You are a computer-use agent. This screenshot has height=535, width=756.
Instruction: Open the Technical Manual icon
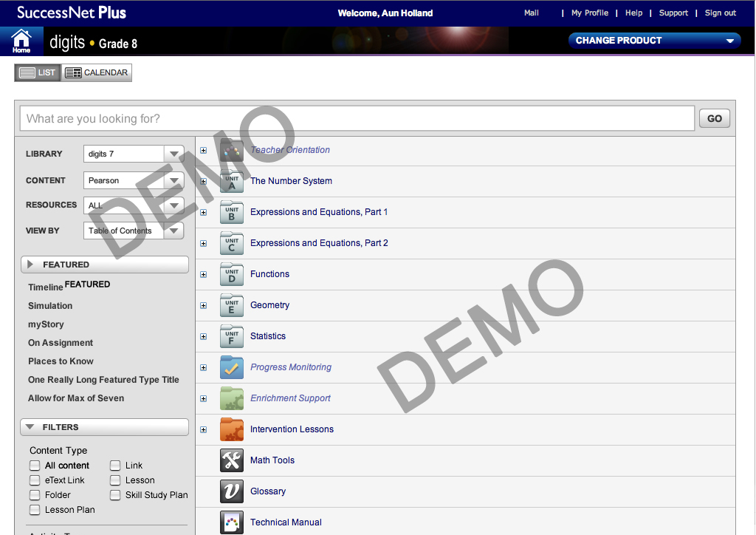pyautogui.click(x=232, y=522)
